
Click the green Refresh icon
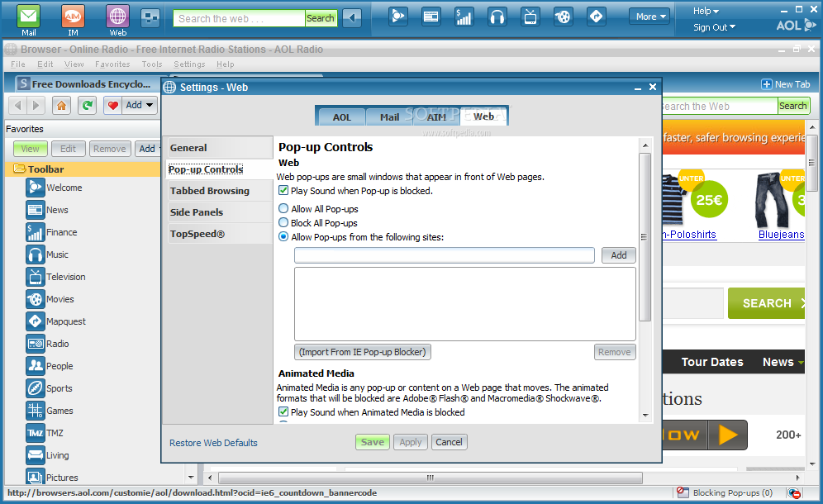87,106
